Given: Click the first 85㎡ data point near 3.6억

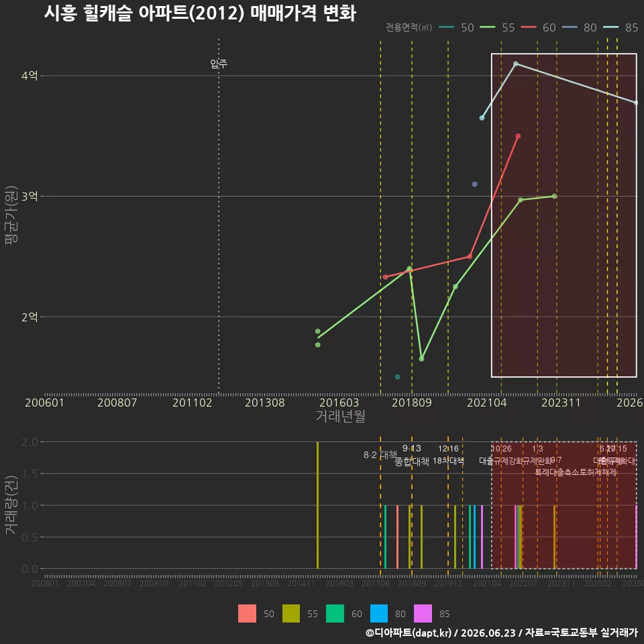Looking at the screenshot, I should click(x=482, y=118).
